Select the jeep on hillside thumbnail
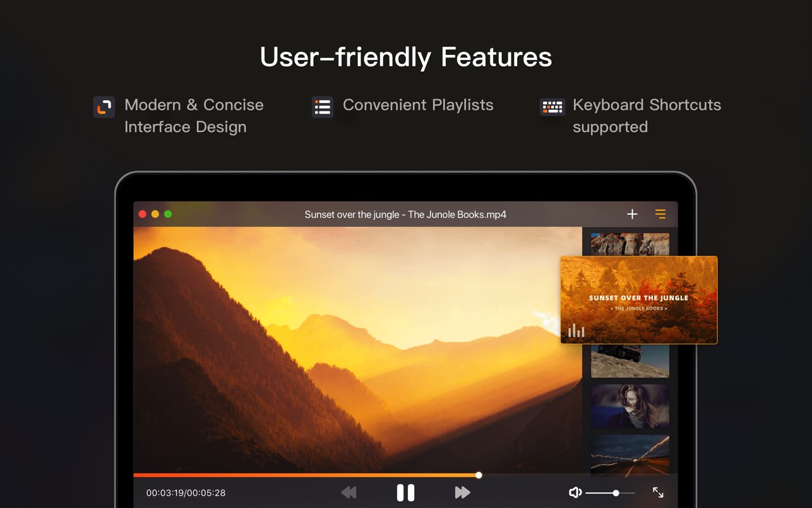 (630, 361)
